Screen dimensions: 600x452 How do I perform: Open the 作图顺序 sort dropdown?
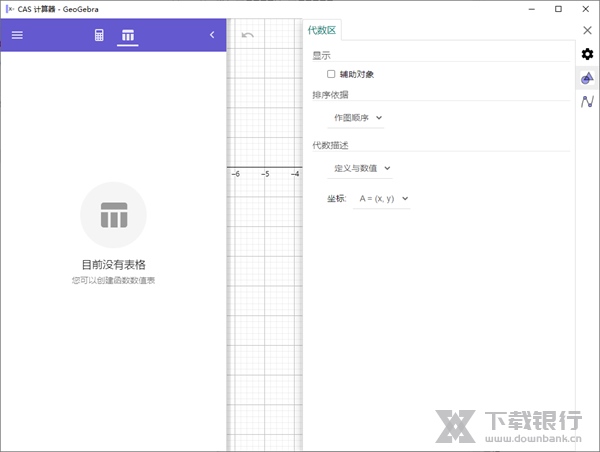(357, 118)
